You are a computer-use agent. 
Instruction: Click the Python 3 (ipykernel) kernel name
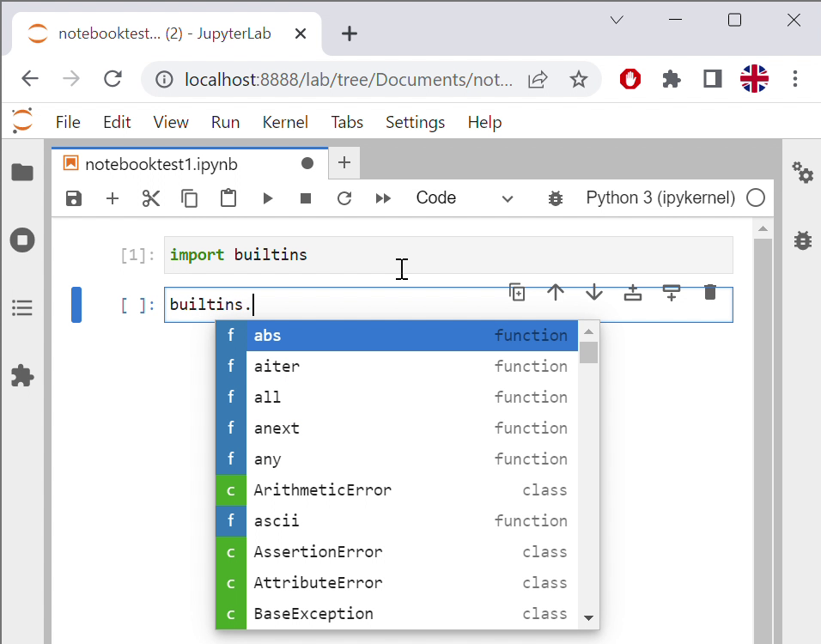(660, 197)
